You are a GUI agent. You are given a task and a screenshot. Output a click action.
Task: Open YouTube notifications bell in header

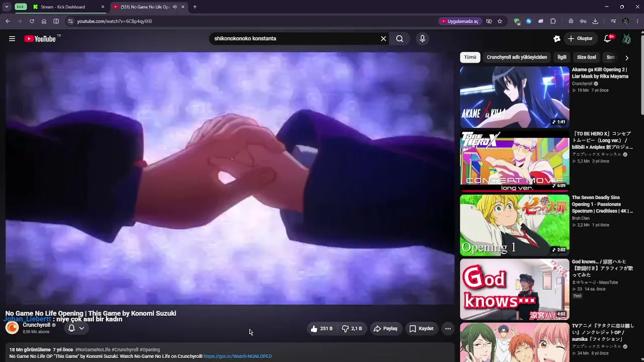click(608, 39)
